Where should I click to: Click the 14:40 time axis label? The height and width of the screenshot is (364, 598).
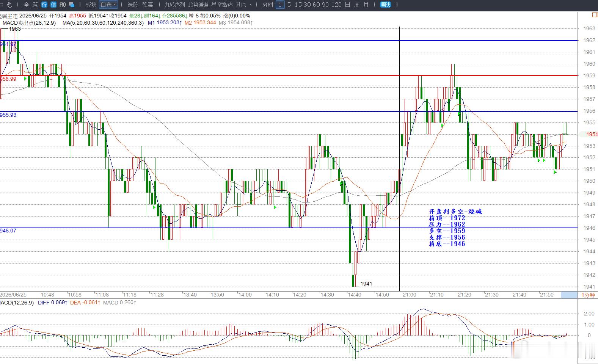pyautogui.click(x=355, y=295)
